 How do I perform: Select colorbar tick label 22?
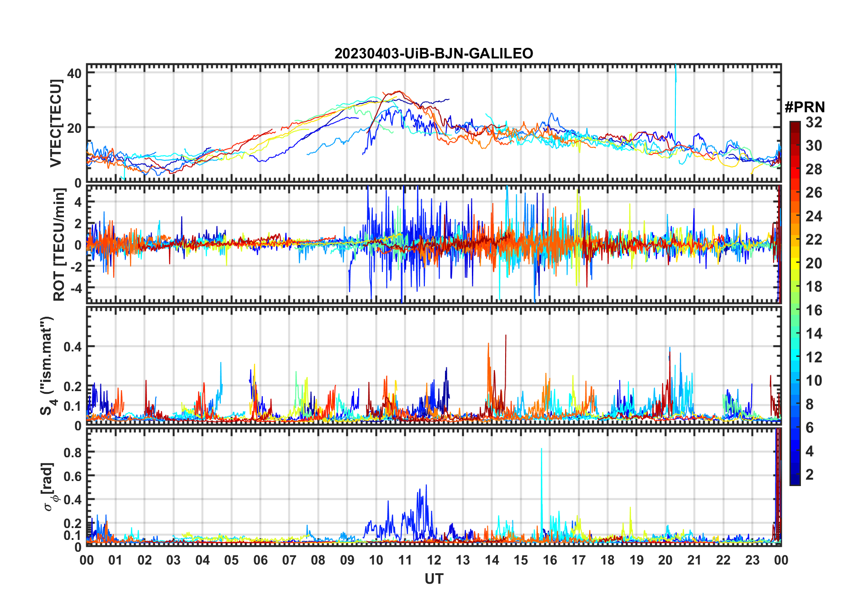(x=814, y=240)
